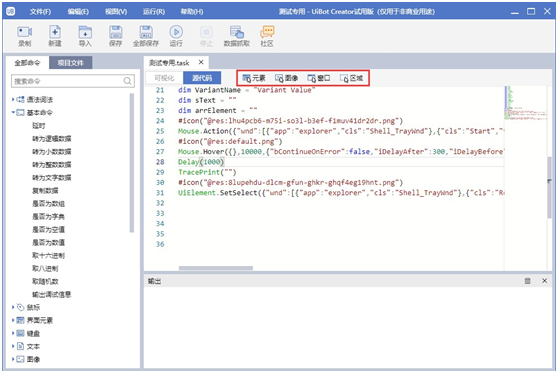Open the 编辑(E) menu
The height and width of the screenshot is (373, 558).
pyautogui.click(x=78, y=12)
